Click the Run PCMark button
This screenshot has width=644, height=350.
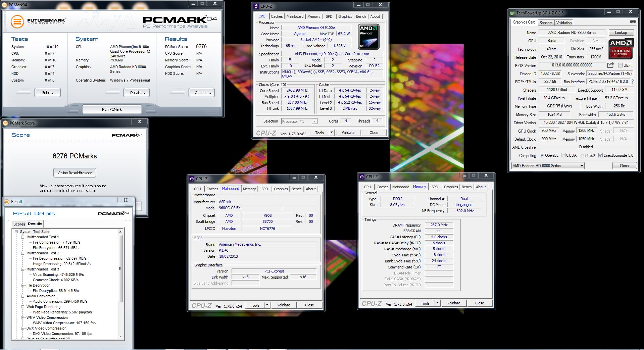coord(112,109)
